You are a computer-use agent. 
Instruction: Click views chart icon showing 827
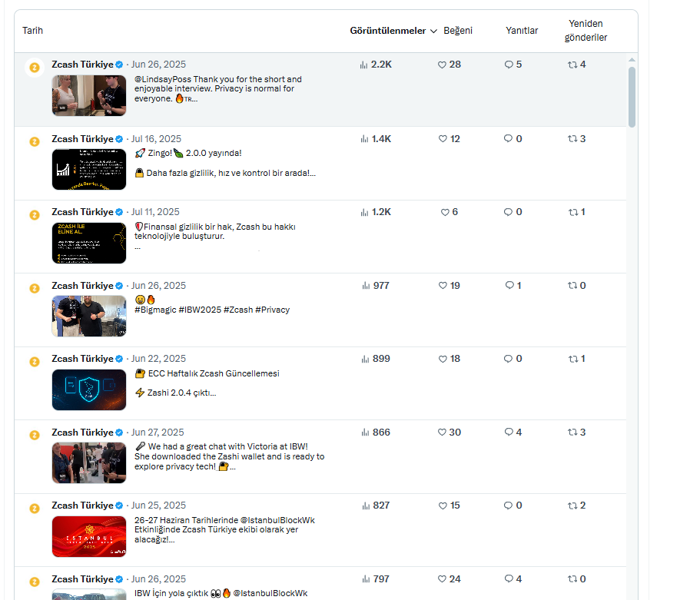366,506
